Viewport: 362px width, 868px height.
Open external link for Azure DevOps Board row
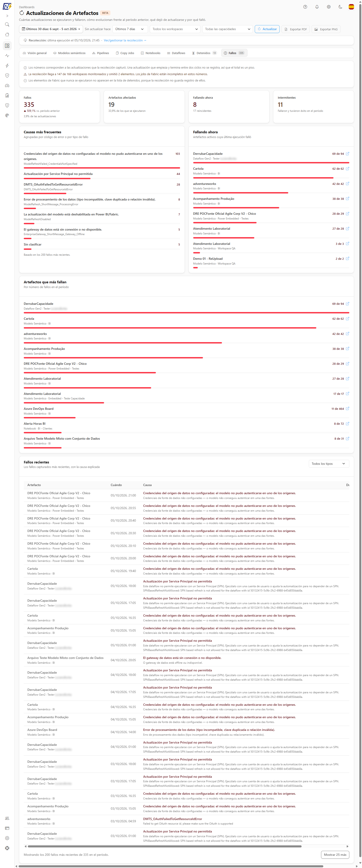click(x=348, y=408)
